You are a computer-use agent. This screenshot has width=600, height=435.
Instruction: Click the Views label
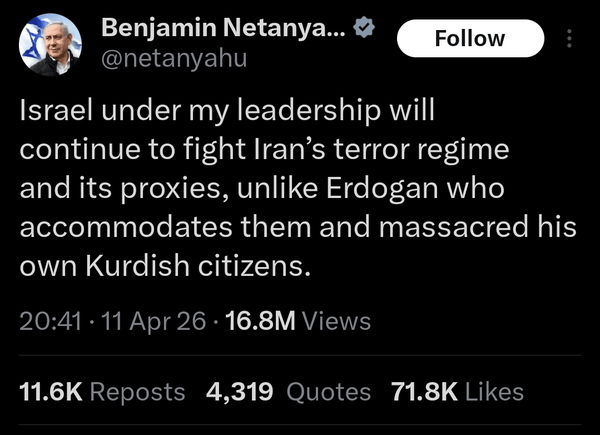(x=336, y=321)
